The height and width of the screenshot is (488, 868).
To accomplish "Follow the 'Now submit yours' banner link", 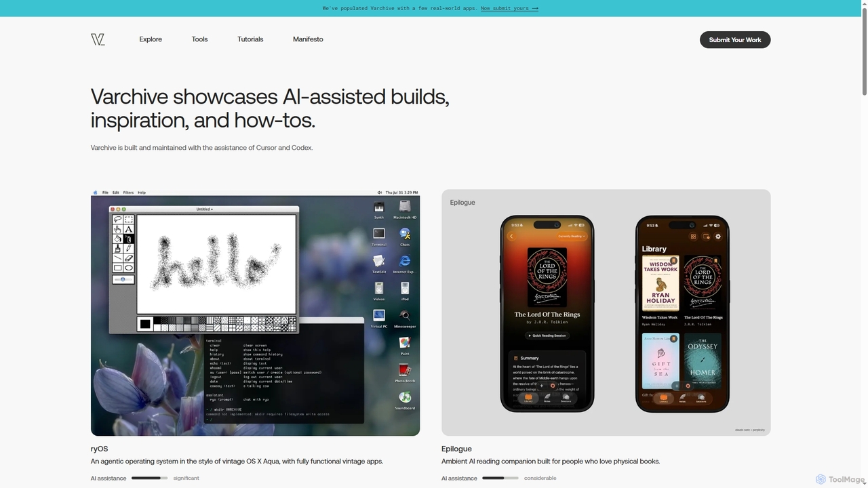I will [x=509, y=8].
